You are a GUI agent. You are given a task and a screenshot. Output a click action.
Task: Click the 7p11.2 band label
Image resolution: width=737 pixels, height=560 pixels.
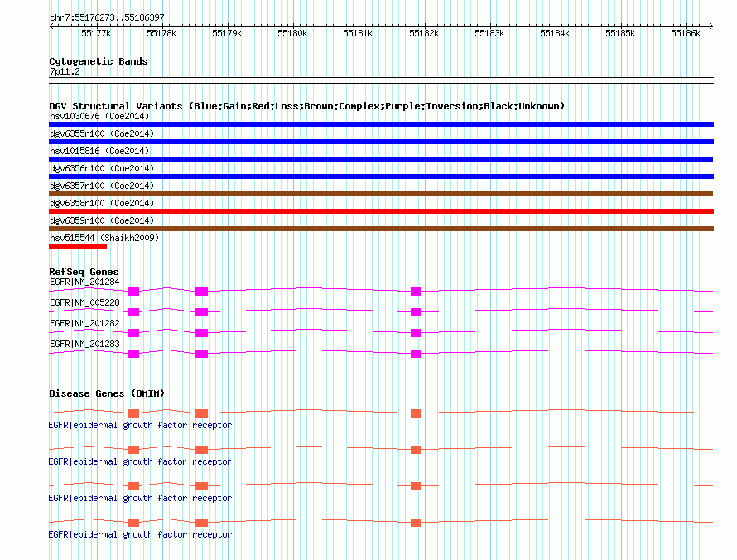65,71
